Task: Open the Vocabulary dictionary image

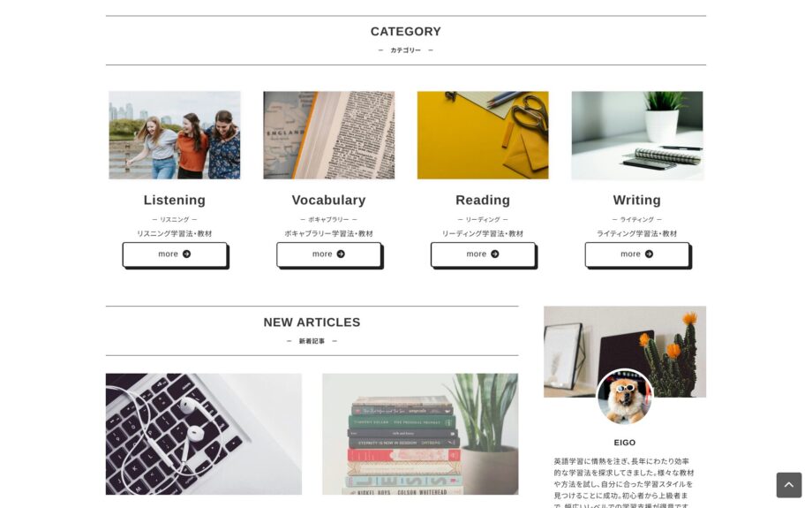Action: point(328,135)
